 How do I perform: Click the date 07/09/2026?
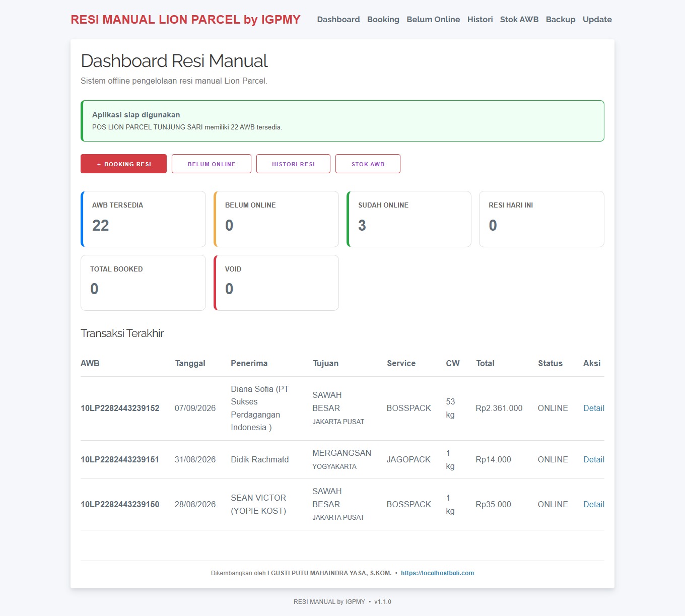click(195, 408)
